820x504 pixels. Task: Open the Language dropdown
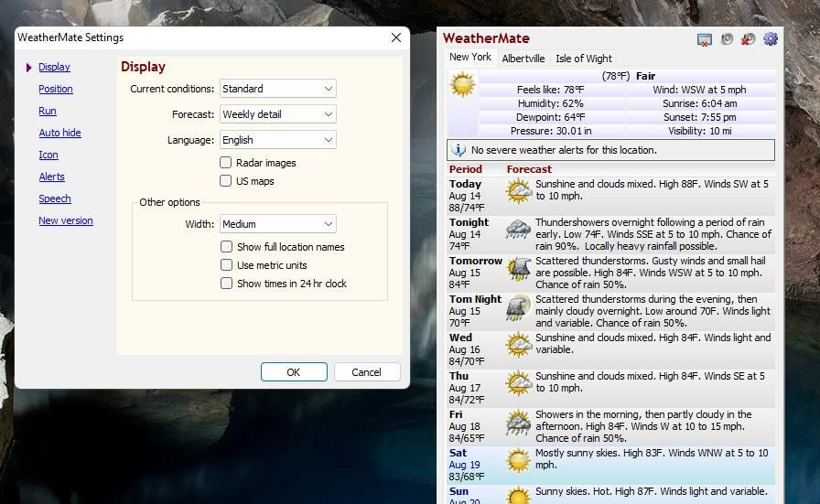(277, 140)
